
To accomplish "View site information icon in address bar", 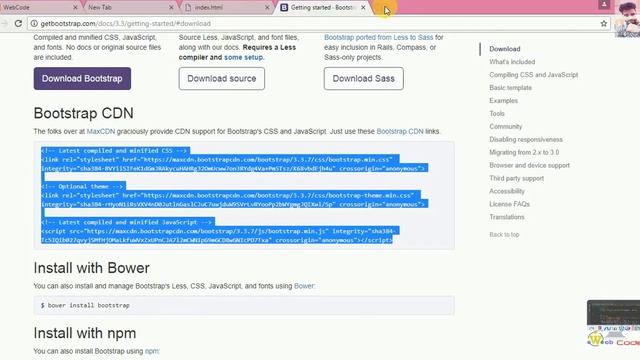I will pyautogui.click(x=34, y=24).
